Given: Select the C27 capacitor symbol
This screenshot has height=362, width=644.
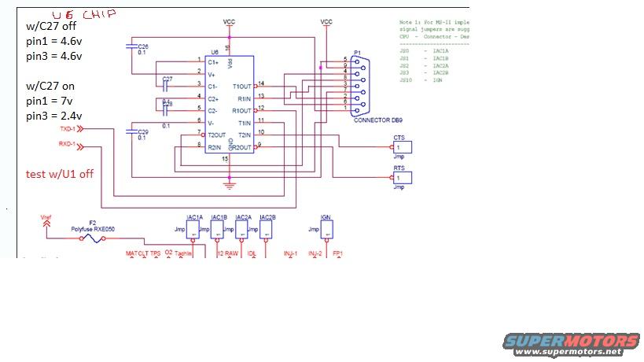Looking at the screenshot, I should pyautogui.click(x=167, y=84).
